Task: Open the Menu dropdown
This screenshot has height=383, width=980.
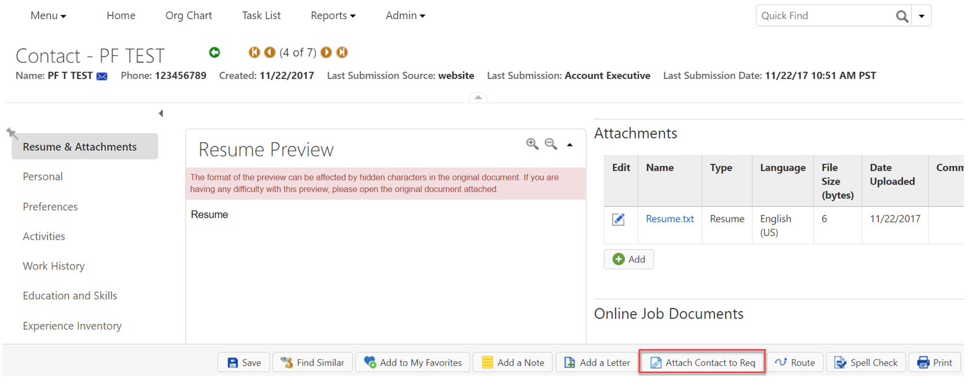Action: [x=48, y=15]
